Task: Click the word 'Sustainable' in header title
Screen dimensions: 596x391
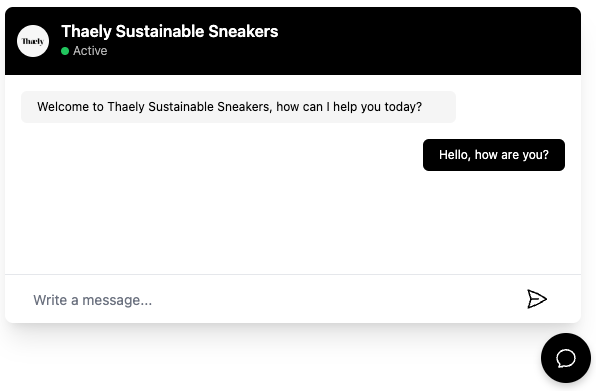Action: (x=160, y=31)
